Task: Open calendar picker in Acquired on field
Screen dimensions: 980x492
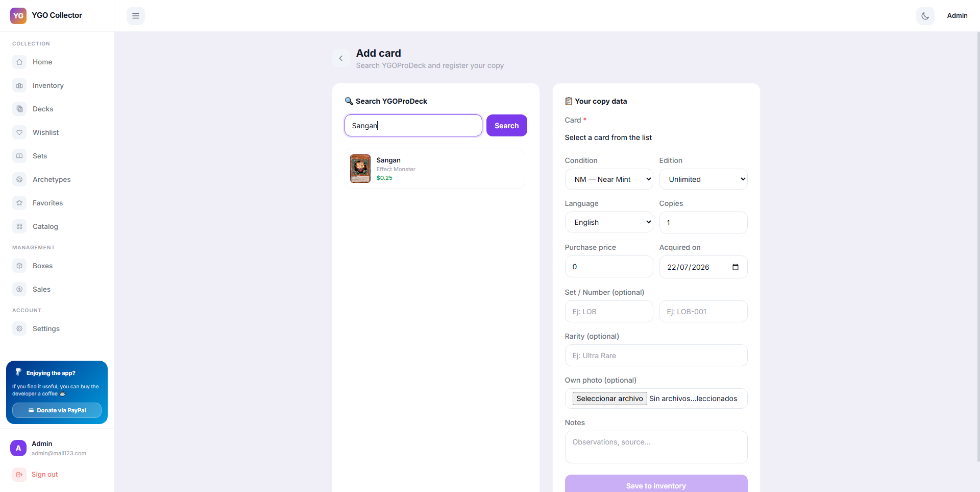Action: point(736,267)
